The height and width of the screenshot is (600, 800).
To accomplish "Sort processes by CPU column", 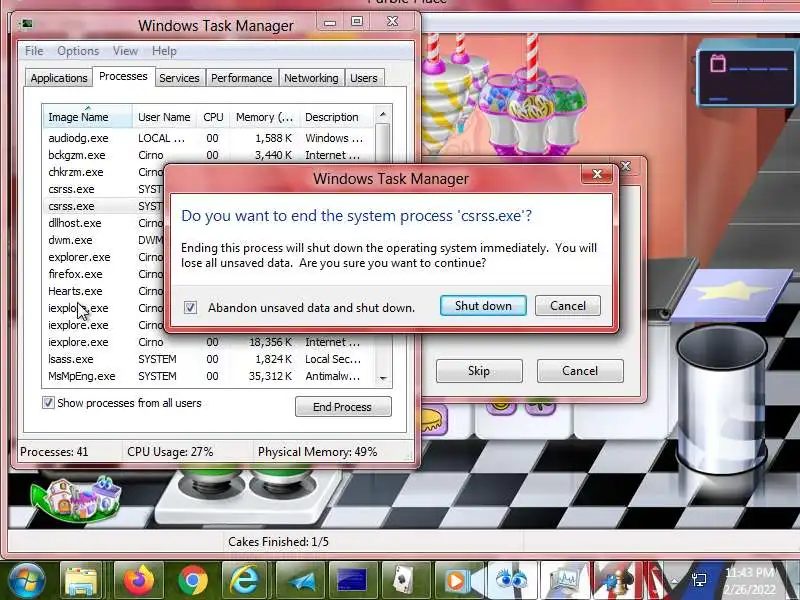I will point(213,117).
